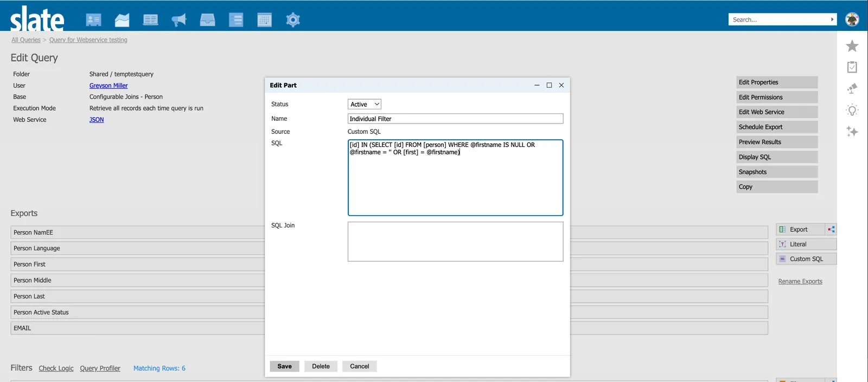868x382 pixels.
Task: Select the Person Last export row
Action: coord(389,296)
